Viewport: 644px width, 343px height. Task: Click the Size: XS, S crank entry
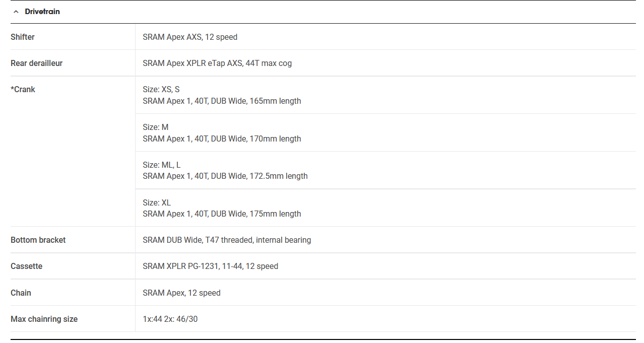point(161,89)
